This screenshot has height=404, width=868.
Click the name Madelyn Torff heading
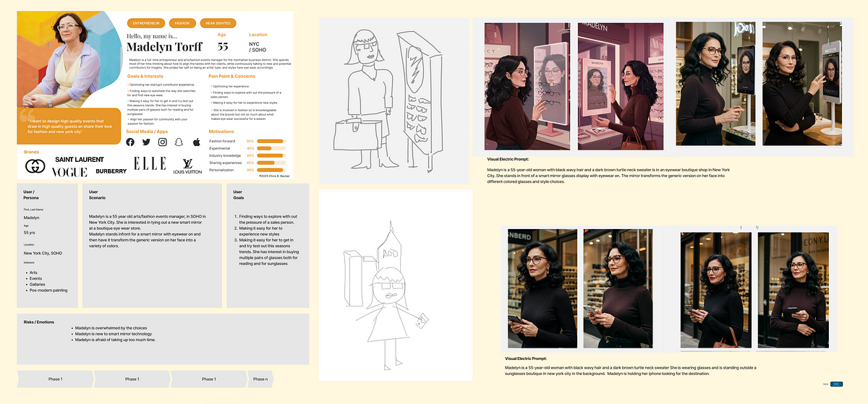165,48
